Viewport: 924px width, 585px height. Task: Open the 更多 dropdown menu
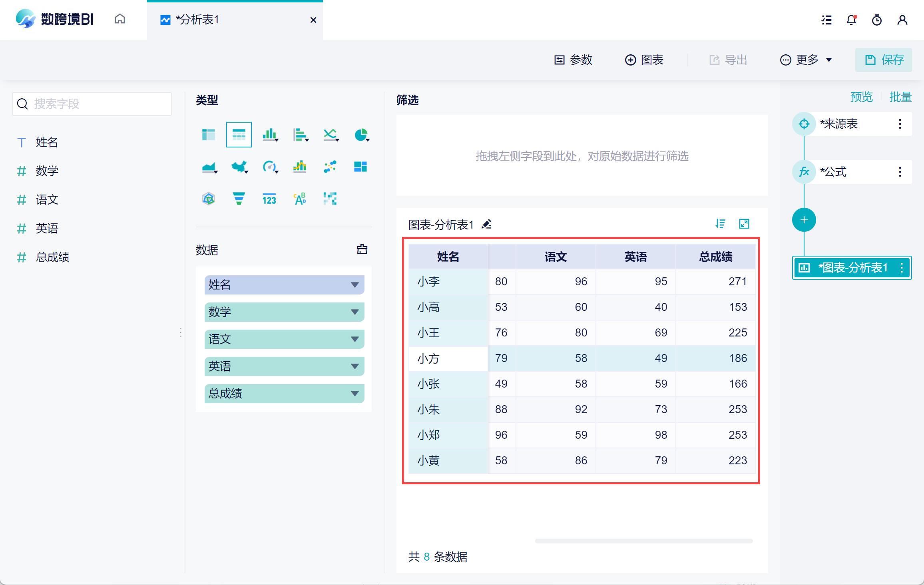[806, 60]
